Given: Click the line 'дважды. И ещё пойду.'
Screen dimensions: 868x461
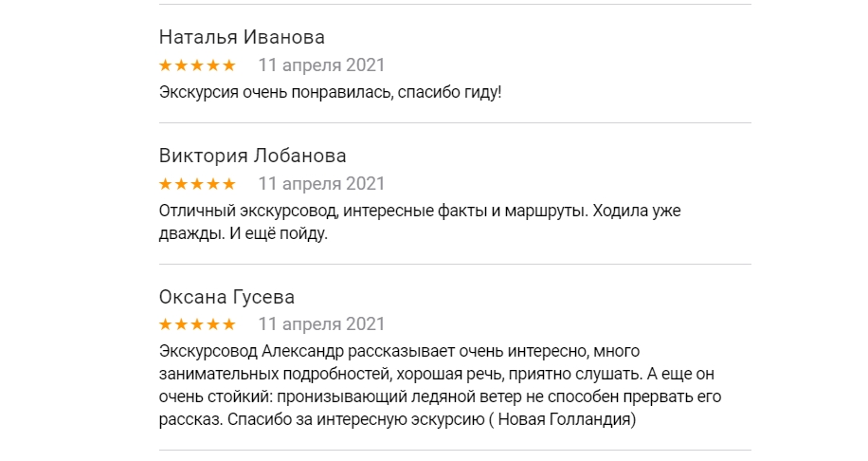Looking at the screenshot, I should [243, 233].
